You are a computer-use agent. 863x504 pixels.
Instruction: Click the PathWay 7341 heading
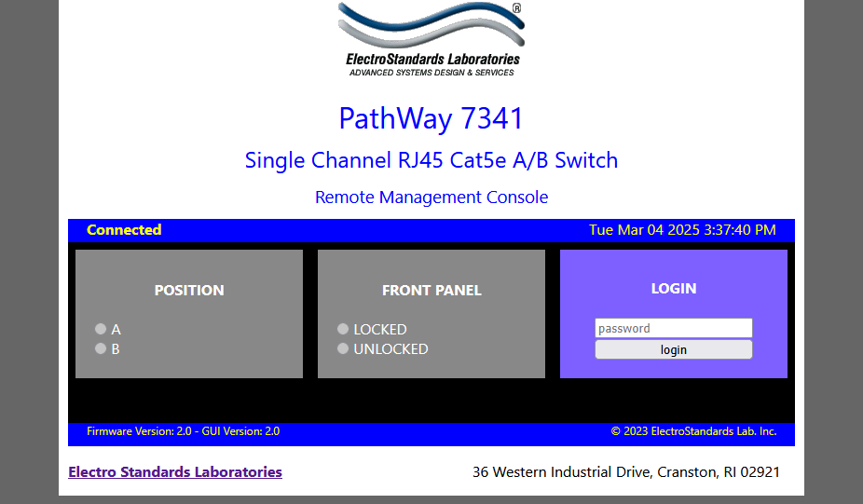431,118
